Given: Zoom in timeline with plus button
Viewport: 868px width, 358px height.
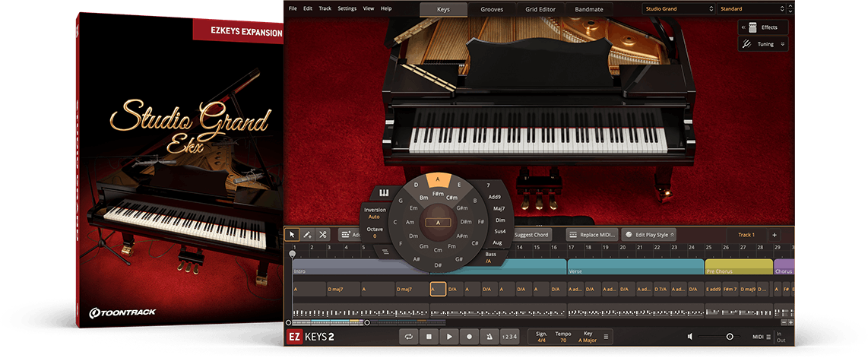Looking at the screenshot, I should tap(790, 322).
